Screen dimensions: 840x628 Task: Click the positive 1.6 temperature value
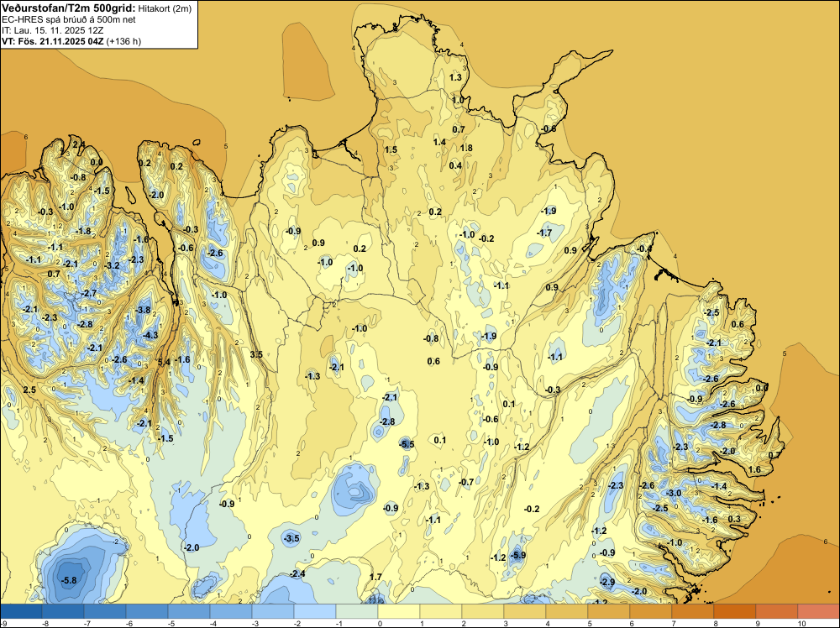(754, 470)
